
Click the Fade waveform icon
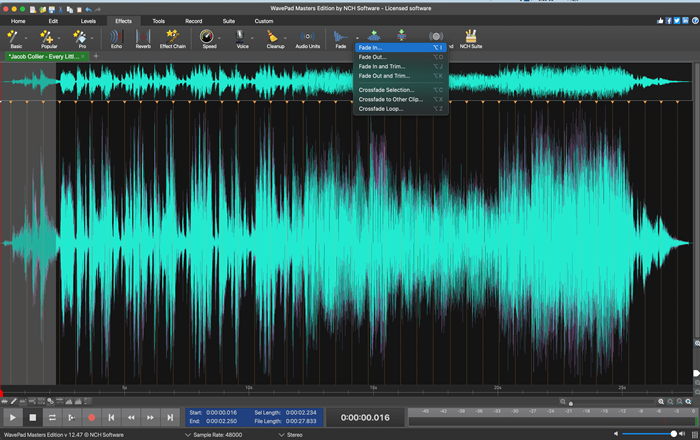tap(340, 38)
